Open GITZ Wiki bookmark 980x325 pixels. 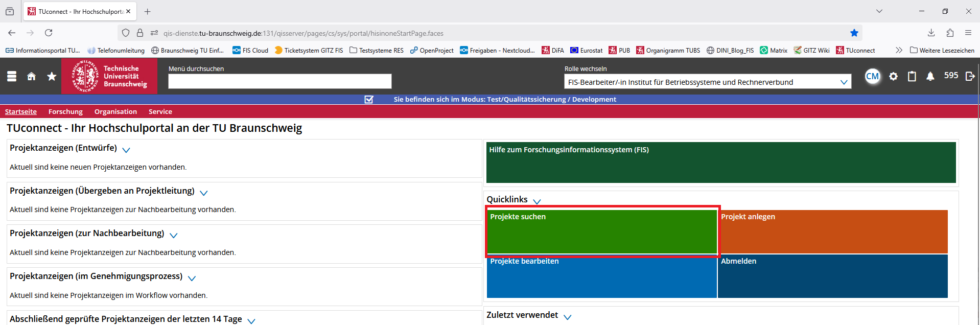[x=811, y=50]
